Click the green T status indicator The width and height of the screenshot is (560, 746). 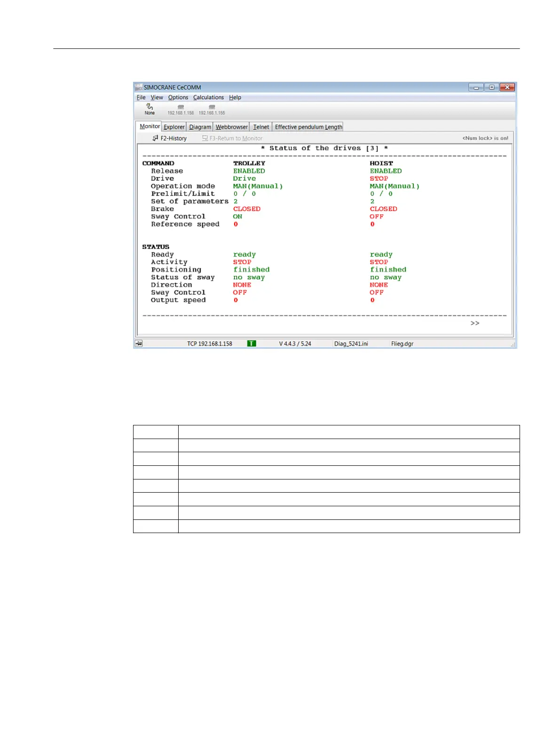(x=252, y=344)
